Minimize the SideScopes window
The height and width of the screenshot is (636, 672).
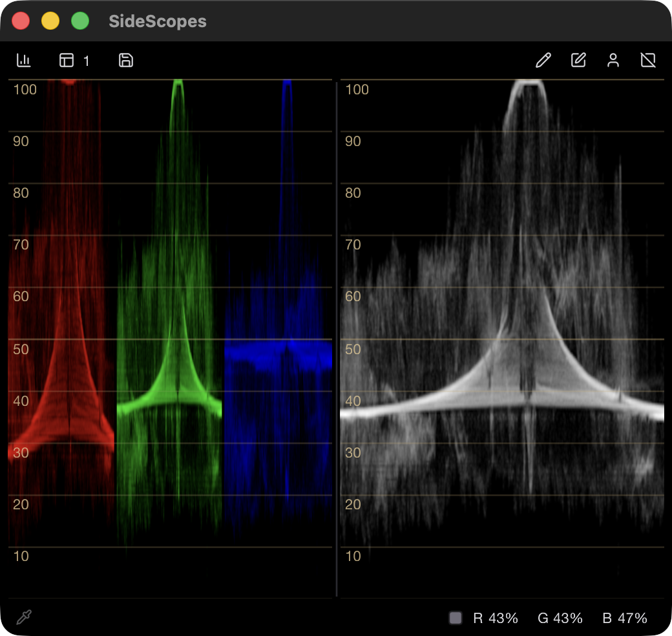pos(50,21)
